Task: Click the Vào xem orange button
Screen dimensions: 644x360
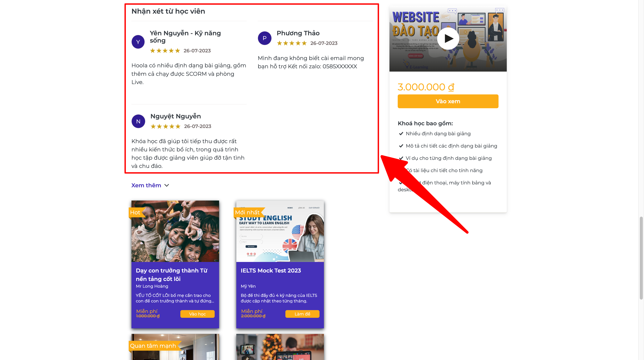Action: tap(448, 101)
